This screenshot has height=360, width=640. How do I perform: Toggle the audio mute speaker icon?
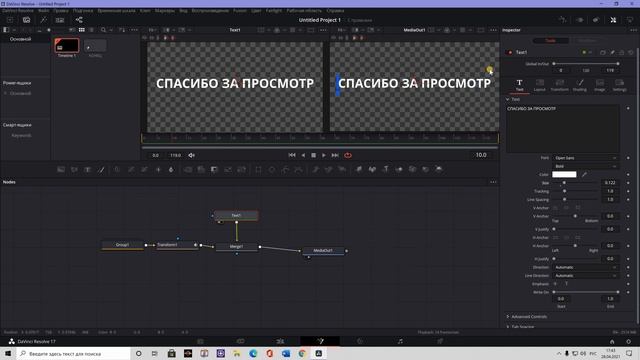[191, 155]
